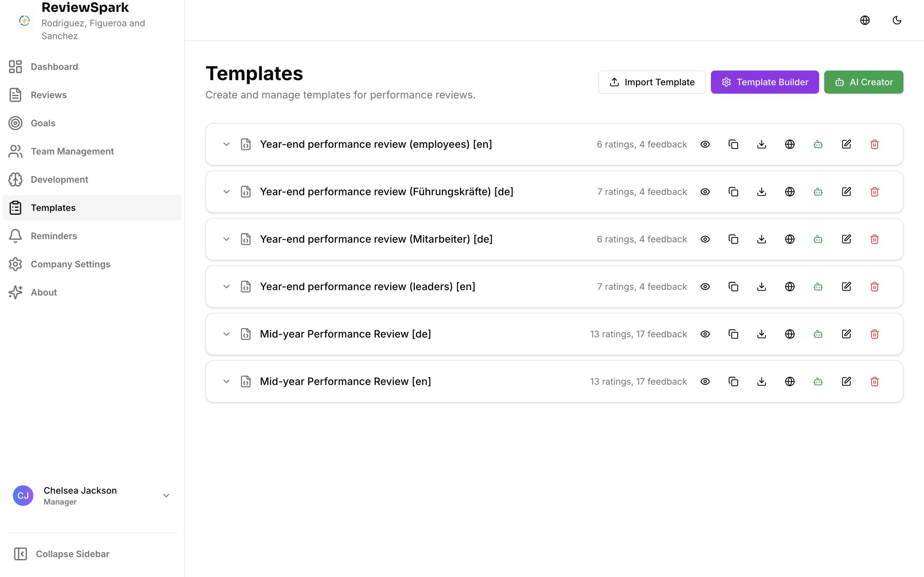Show preview of Mid-year Performance Review [en]
The width and height of the screenshot is (924, 577).
click(705, 381)
